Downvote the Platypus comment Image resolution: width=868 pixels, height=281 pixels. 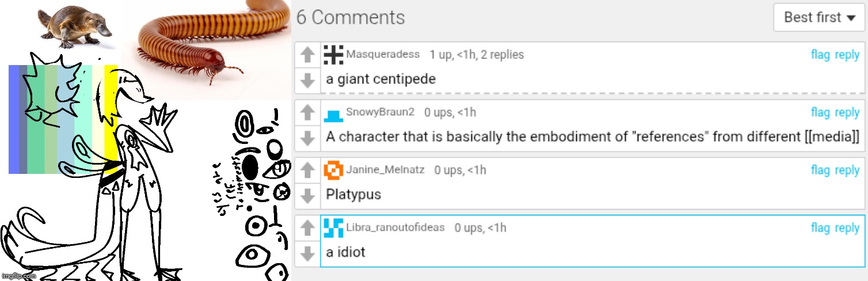308,195
